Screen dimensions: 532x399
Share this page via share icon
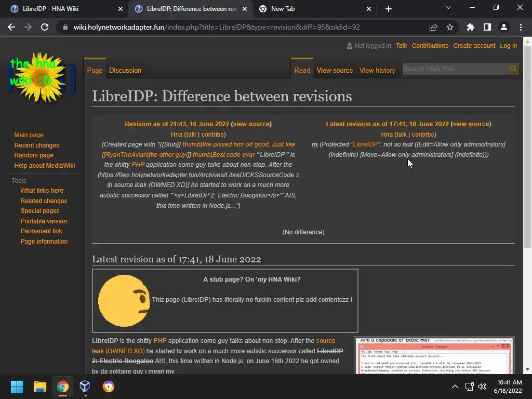433,27
